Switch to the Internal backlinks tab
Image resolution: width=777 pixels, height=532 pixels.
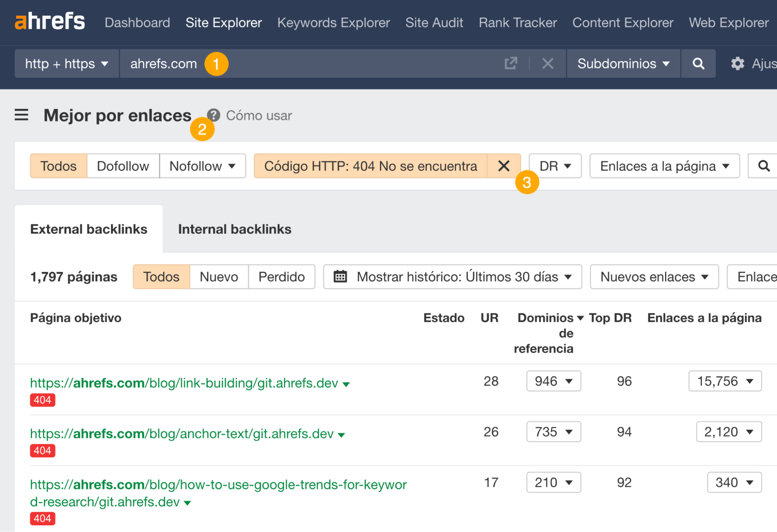click(x=234, y=229)
